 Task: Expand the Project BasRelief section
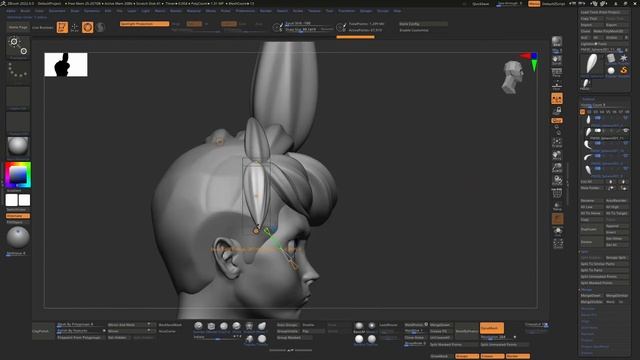[x=595, y=347]
